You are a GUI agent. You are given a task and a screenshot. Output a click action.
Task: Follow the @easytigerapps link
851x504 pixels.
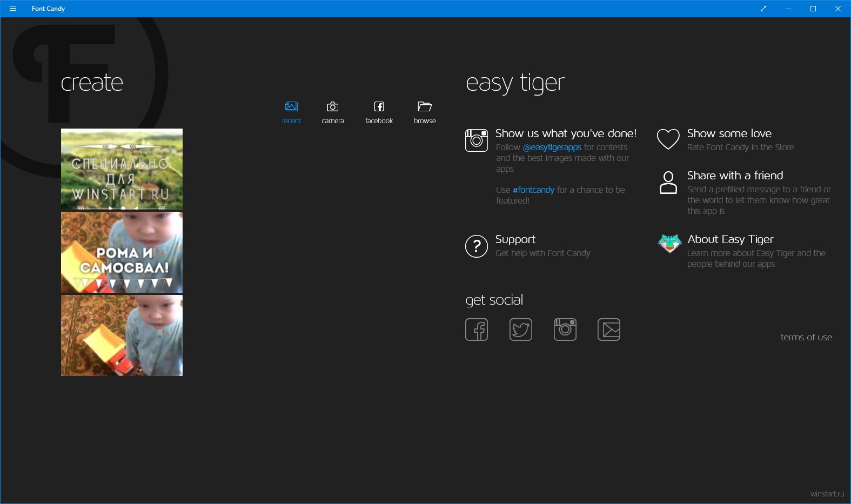coord(552,147)
